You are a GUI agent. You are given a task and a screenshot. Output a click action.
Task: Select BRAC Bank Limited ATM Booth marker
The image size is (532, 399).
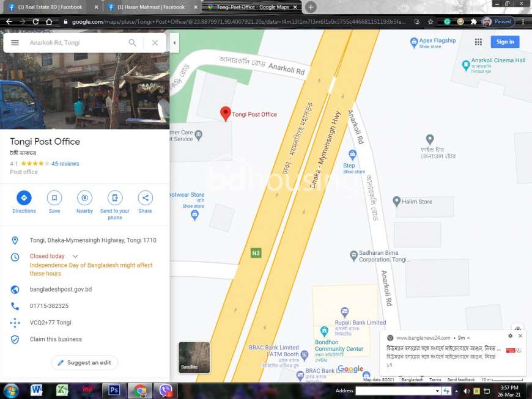[x=305, y=354]
